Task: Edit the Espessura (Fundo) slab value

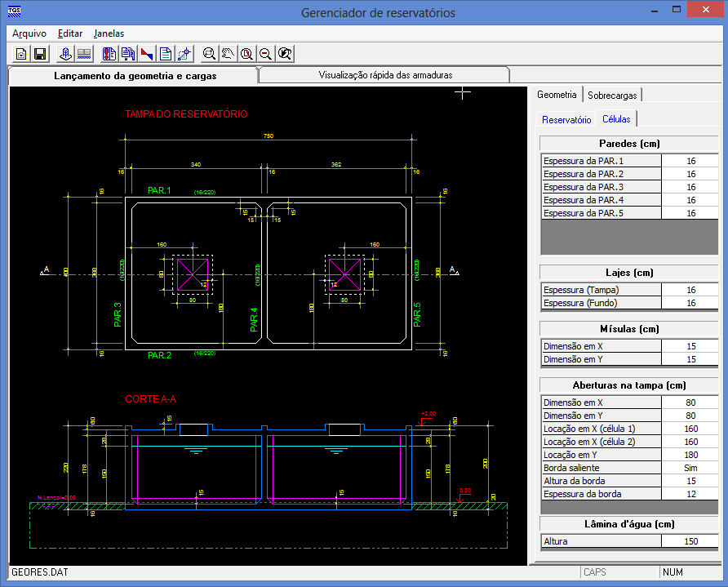Action: 690,303
